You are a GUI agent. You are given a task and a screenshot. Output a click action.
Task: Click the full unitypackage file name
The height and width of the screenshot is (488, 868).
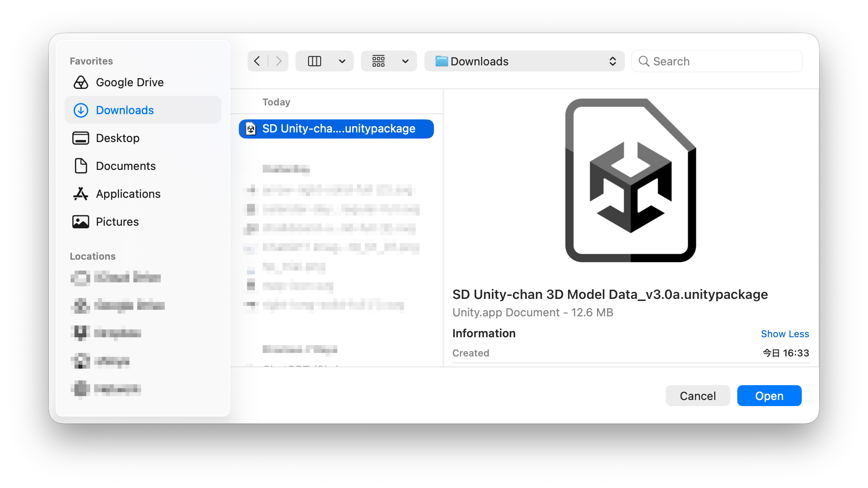coord(610,295)
